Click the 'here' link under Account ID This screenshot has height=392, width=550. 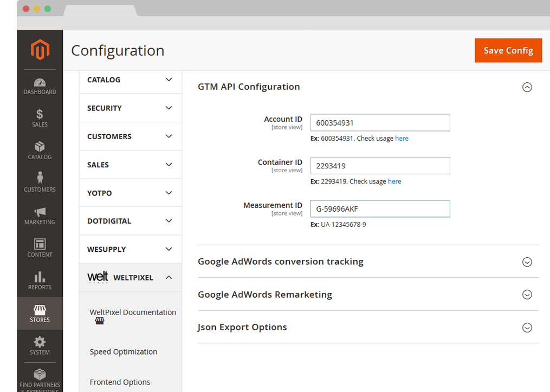[x=402, y=139]
